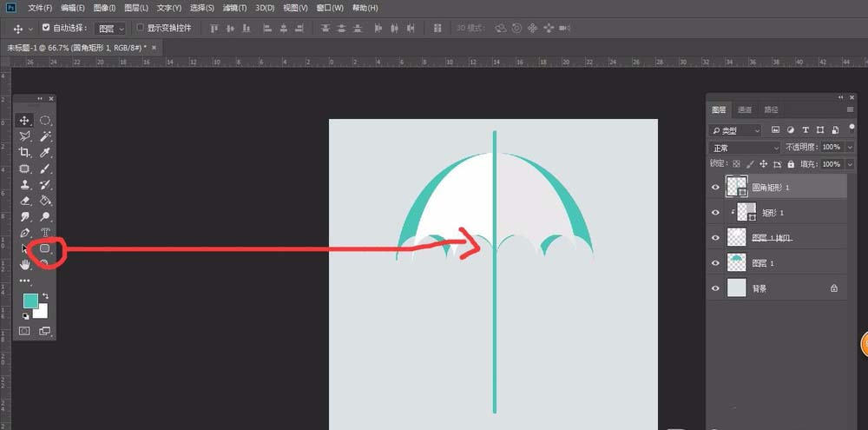Pick the Magic Wand tool
Image resolution: width=868 pixels, height=430 pixels.
click(x=45, y=136)
